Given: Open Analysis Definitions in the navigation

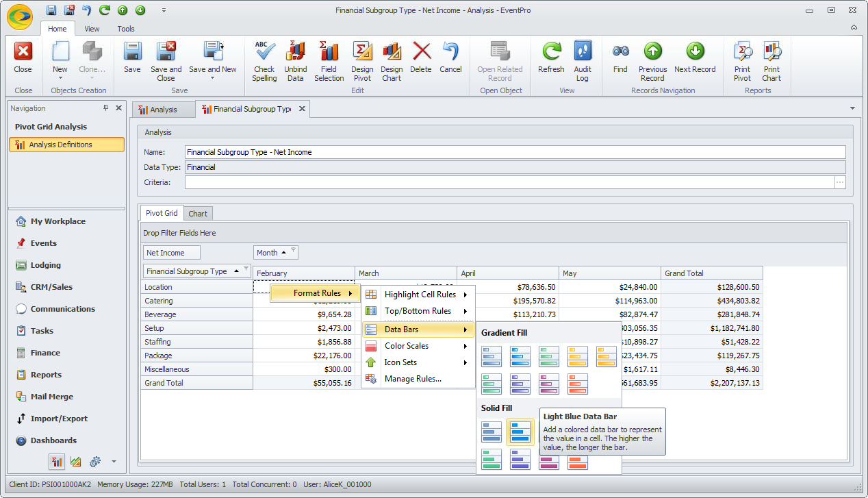Looking at the screenshot, I should (66, 145).
